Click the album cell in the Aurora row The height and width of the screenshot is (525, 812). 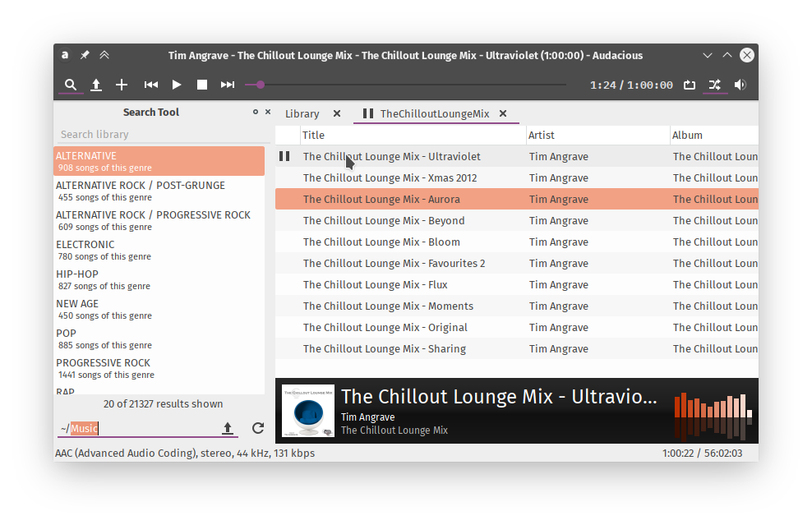[715, 200]
